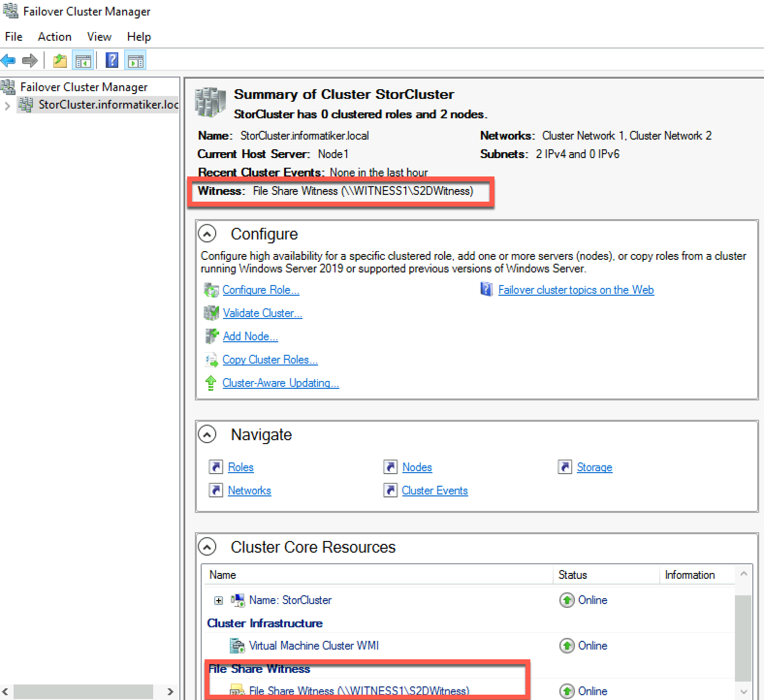The height and width of the screenshot is (700, 764).
Task: Click the Roles shortcut icon
Action: 216,467
